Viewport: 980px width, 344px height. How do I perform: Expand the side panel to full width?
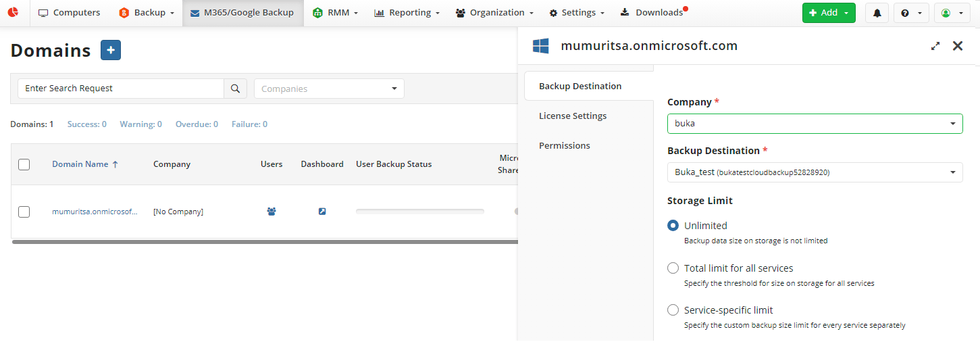[935, 46]
